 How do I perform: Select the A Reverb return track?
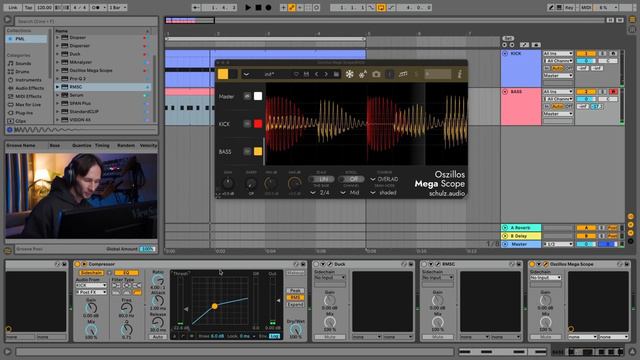pos(521,228)
